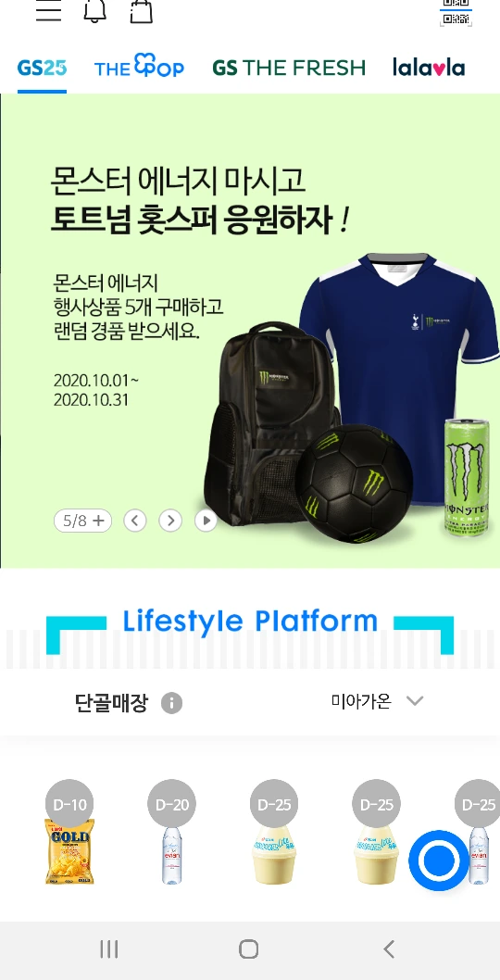
Task: Tap the blue floating circle button
Action: (x=438, y=861)
